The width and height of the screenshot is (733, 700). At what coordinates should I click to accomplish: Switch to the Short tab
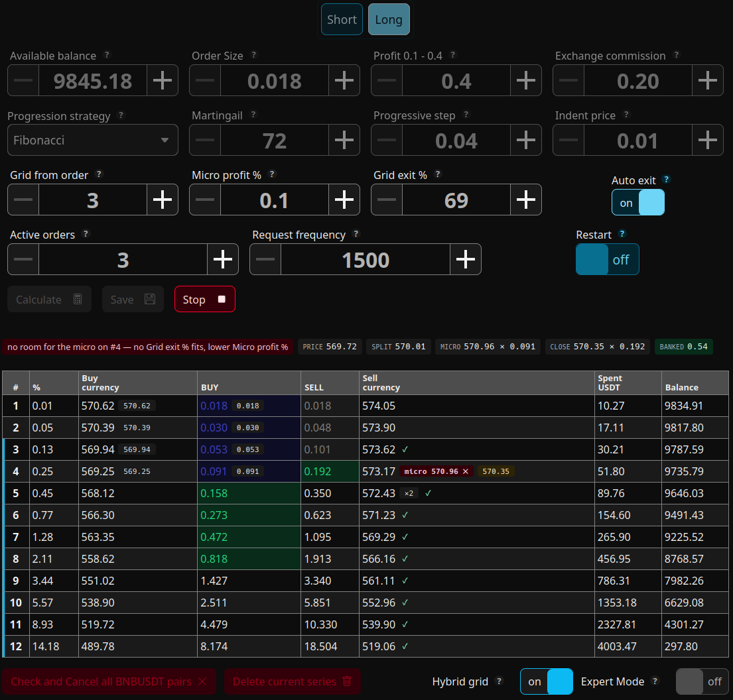pos(342,19)
